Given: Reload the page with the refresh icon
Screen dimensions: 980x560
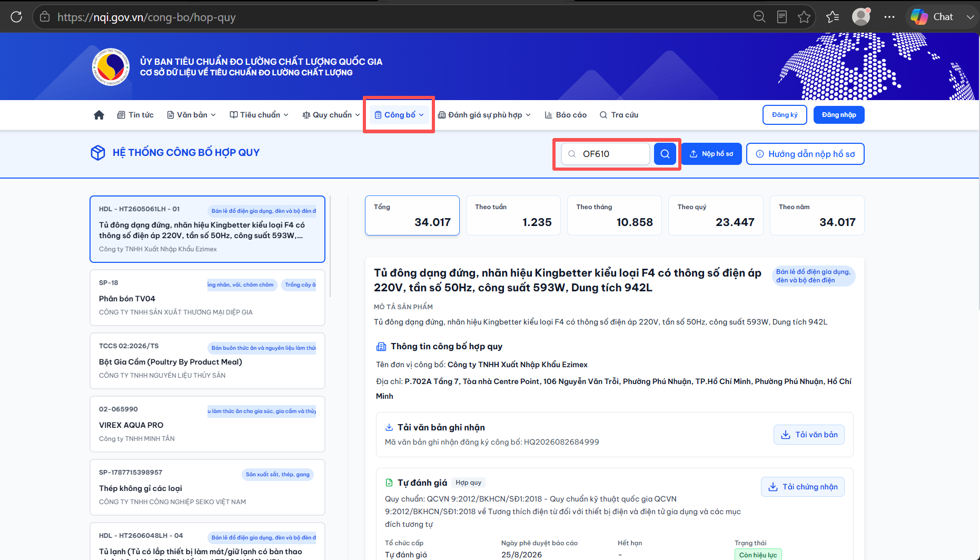Looking at the screenshot, I should click(16, 17).
